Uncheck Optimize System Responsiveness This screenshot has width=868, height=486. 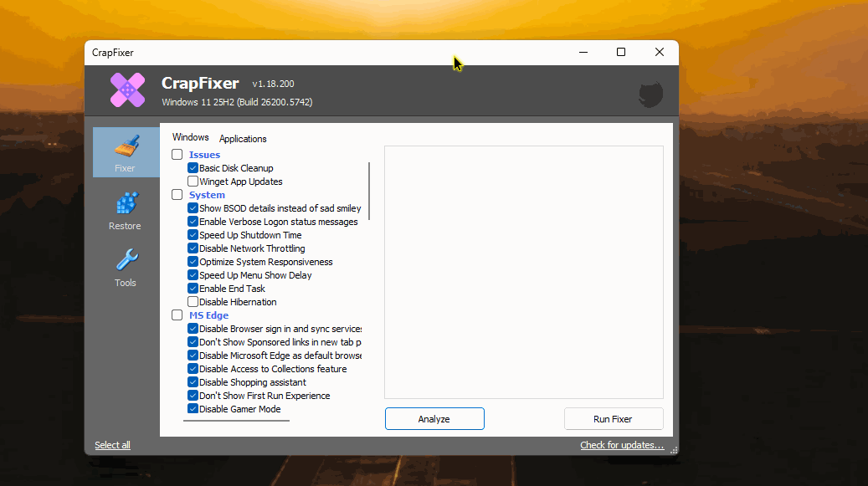point(193,262)
